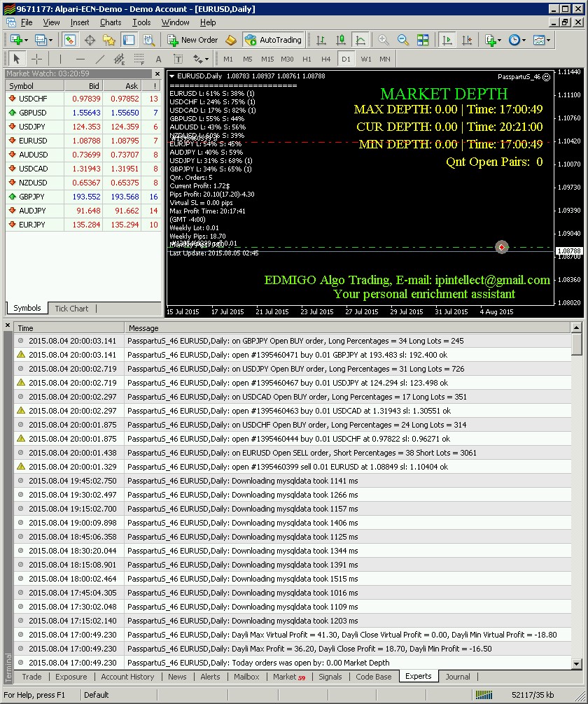Toggle chart auto scroll icon
Screen dimensions: 588x704
click(x=447, y=40)
